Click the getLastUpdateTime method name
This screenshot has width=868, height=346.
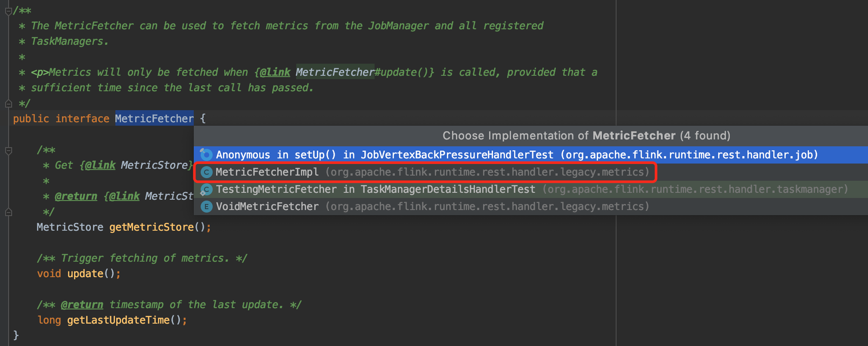[x=118, y=320]
